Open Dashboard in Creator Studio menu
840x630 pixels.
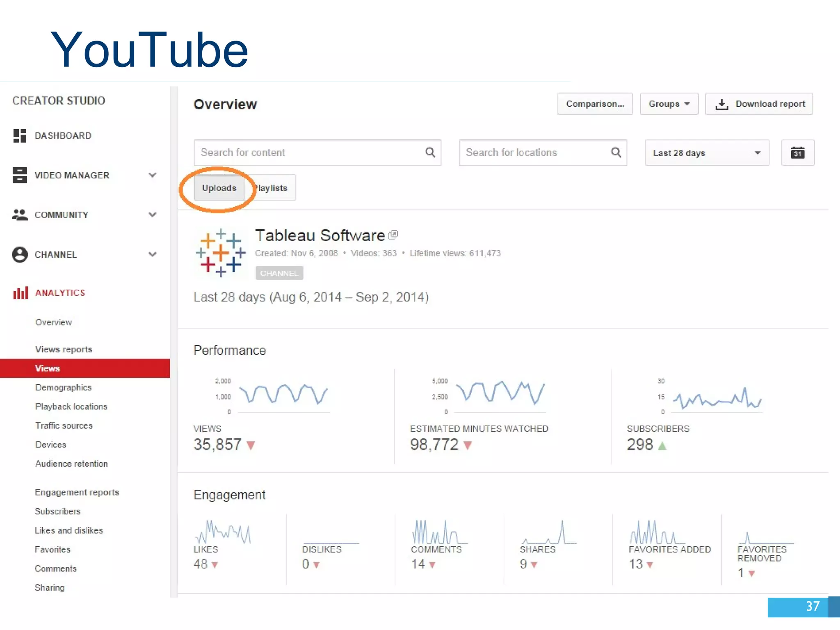click(x=63, y=136)
